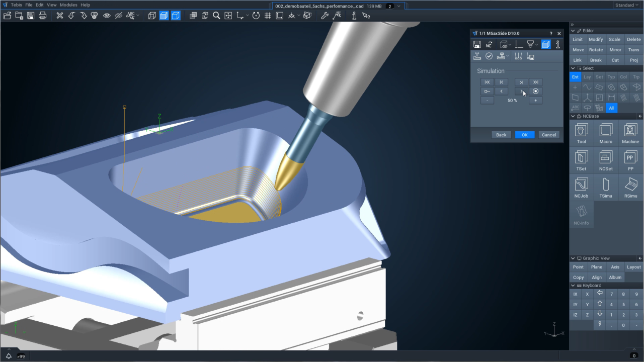Increase simulation speed with plus button
The height and width of the screenshot is (362, 644).
coord(535,101)
